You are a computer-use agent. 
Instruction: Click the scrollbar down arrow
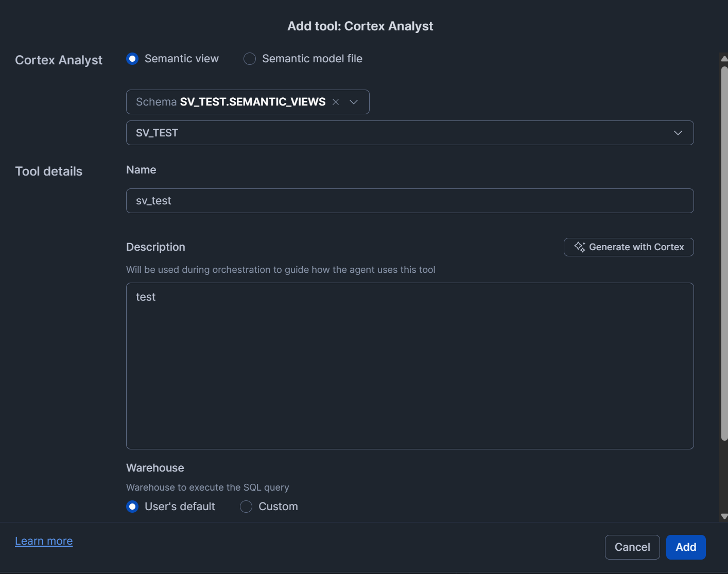(724, 516)
